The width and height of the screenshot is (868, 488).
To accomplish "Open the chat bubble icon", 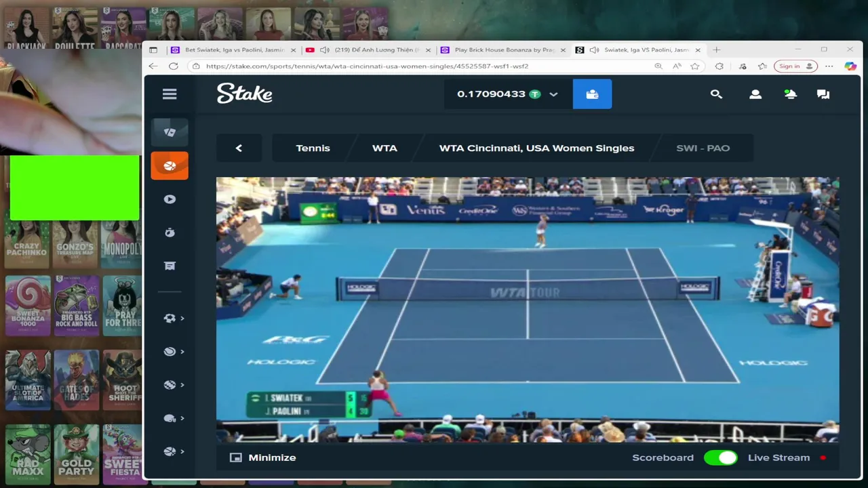I will pyautogui.click(x=823, y=94).
